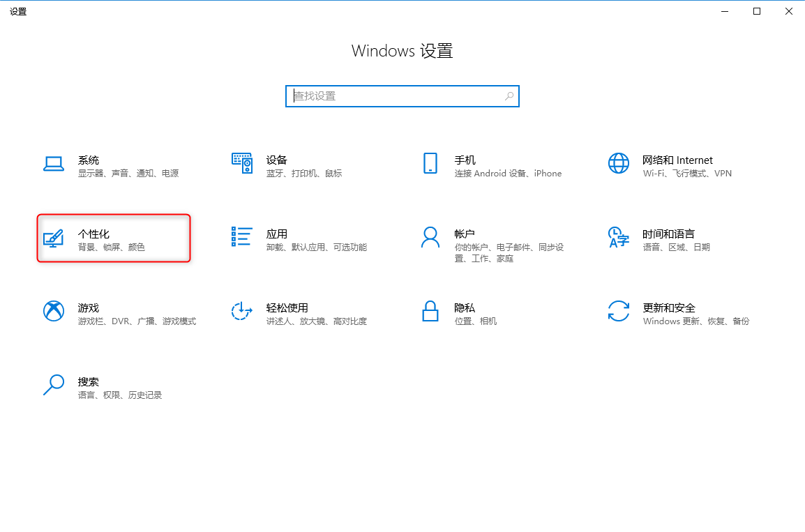
Task: Click the text 背景、锁屏、颜色
Action: pyautogui.click(x=112, y=248)
